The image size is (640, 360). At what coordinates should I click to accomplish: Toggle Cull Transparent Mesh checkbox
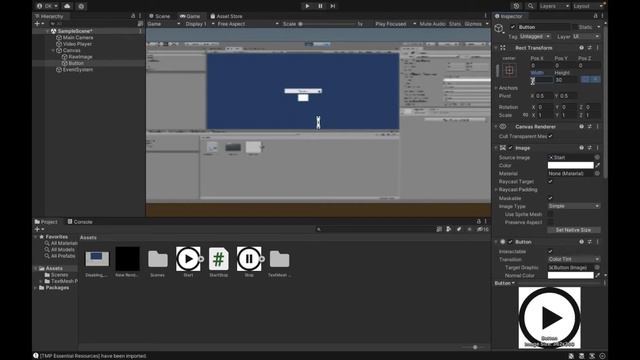(550, 136)
